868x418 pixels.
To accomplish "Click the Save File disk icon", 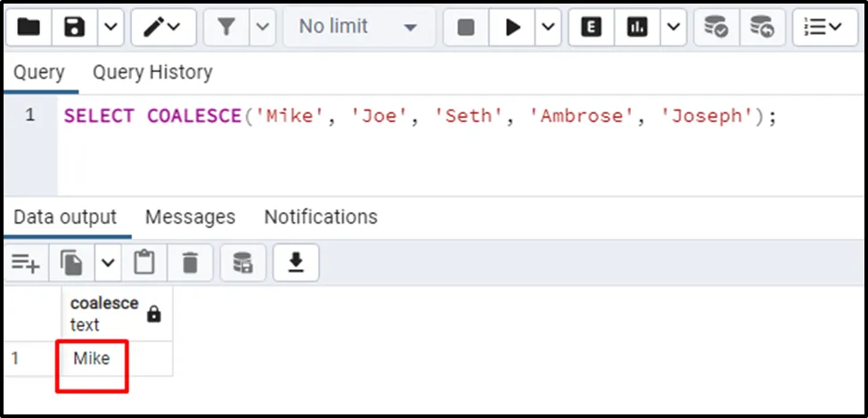I will coord(75,28).
